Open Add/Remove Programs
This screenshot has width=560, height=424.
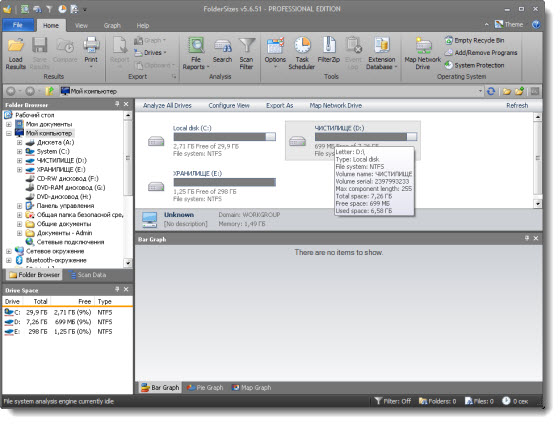point(481,53)
